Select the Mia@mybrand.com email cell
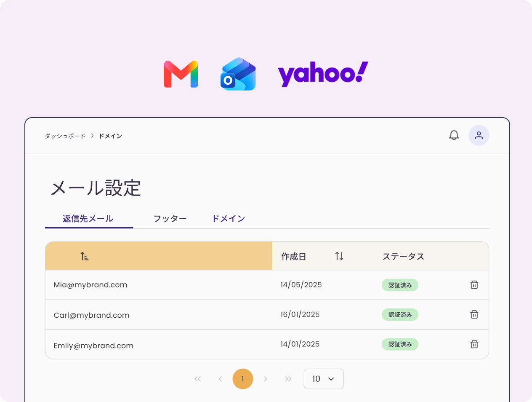 [x=90, y=285]
